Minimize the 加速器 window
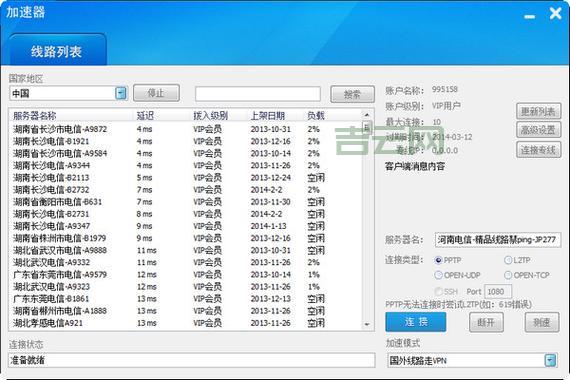The width and height of the screenshot is (570, 380). coord(530,16)
